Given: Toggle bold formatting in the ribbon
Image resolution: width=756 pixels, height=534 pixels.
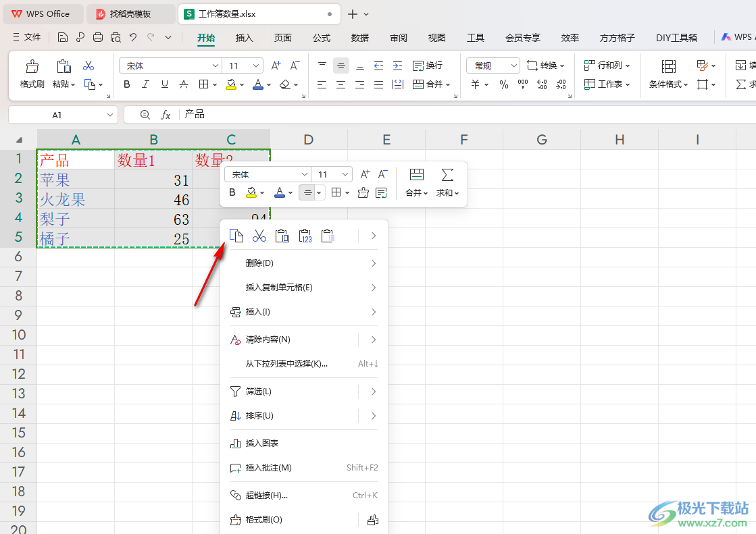Looking at the screenshot, I should click(126, 84).
